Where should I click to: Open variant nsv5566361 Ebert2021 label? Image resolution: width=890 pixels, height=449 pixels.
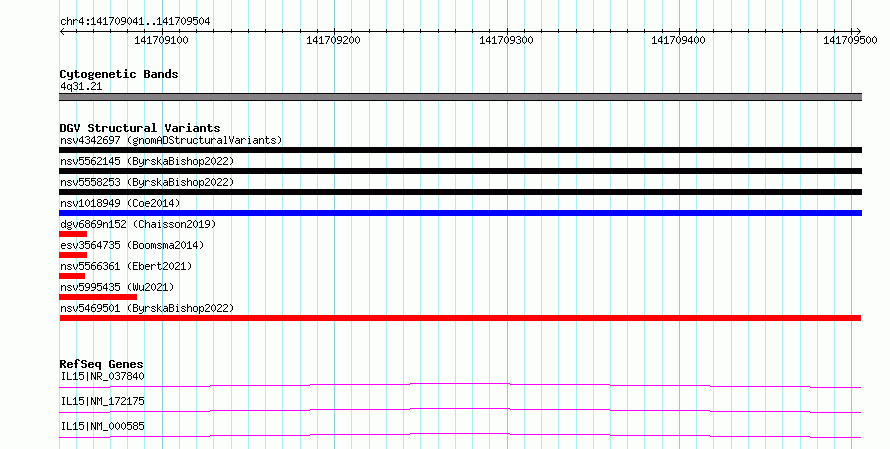tap(126, 266)
